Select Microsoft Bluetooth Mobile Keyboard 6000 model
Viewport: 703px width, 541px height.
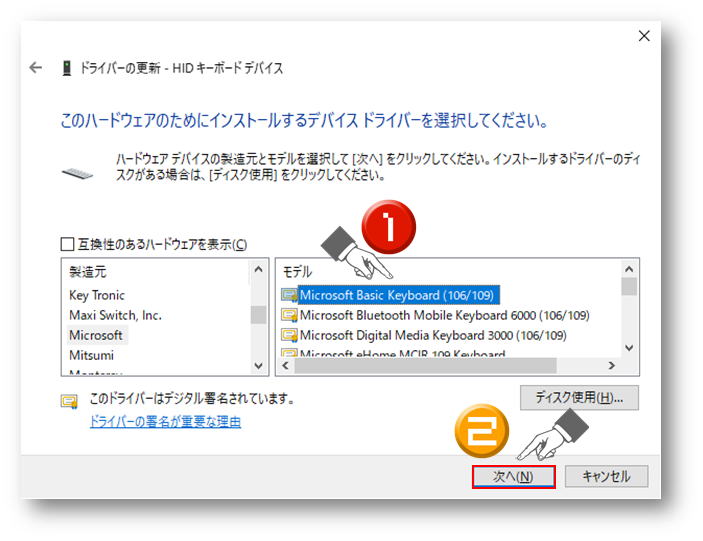[444, 316]
